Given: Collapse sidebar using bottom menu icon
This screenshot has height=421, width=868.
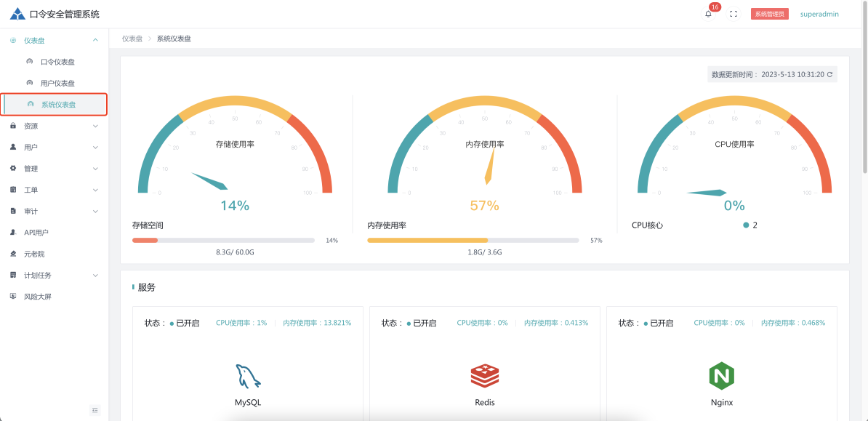Looking at the screenshot, I should tap(95, 410).
